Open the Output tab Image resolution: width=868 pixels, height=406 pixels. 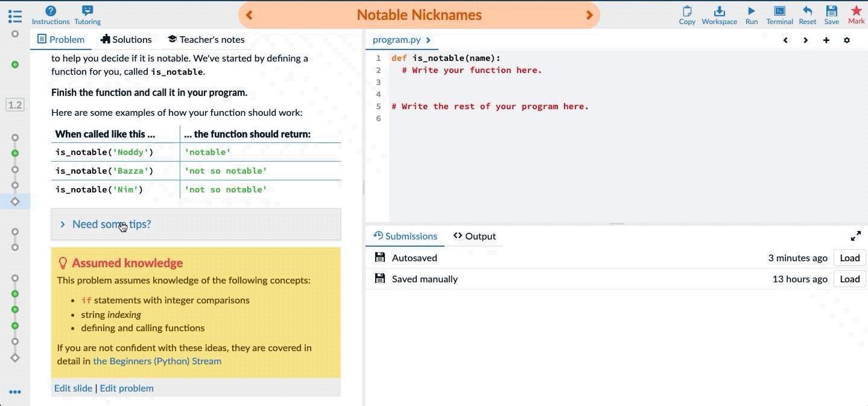click(x=475, y=236)
